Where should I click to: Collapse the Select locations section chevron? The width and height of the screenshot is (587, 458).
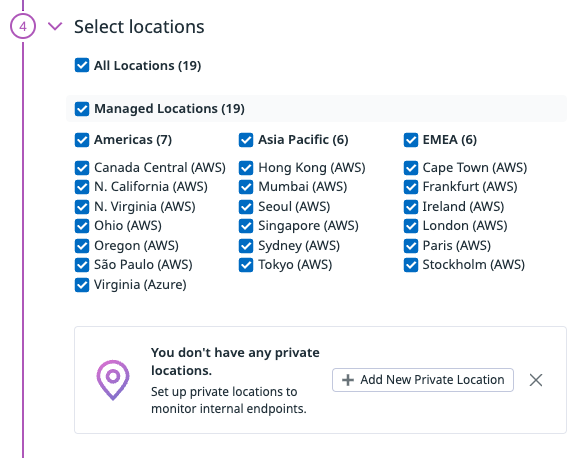point(55,26)
